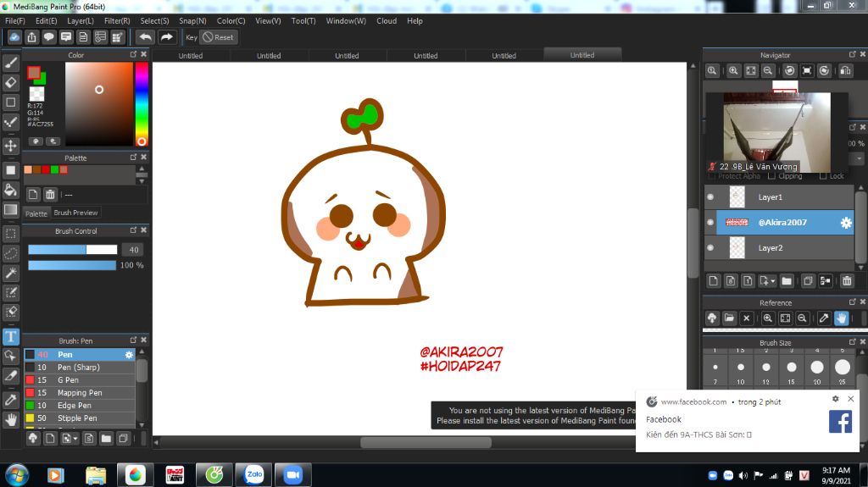This screenshot has height=487, width=868.
Task: Undock the Navigator panel
Action: (853, 54)
